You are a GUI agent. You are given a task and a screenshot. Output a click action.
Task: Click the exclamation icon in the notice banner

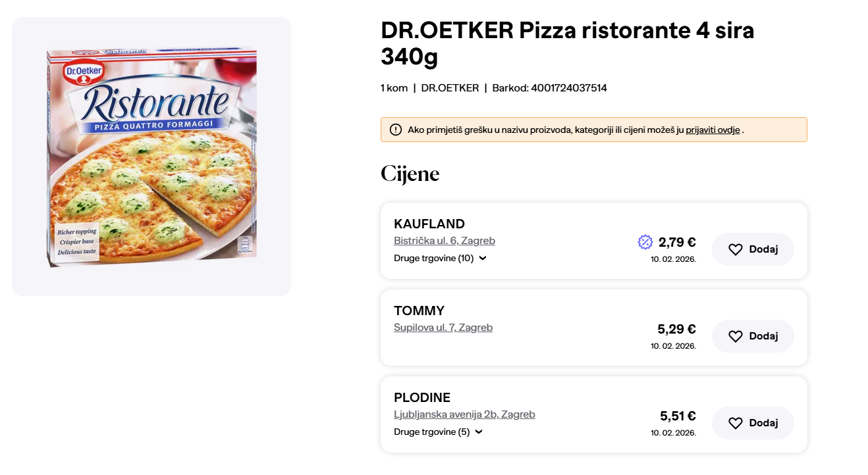(396, 130)
